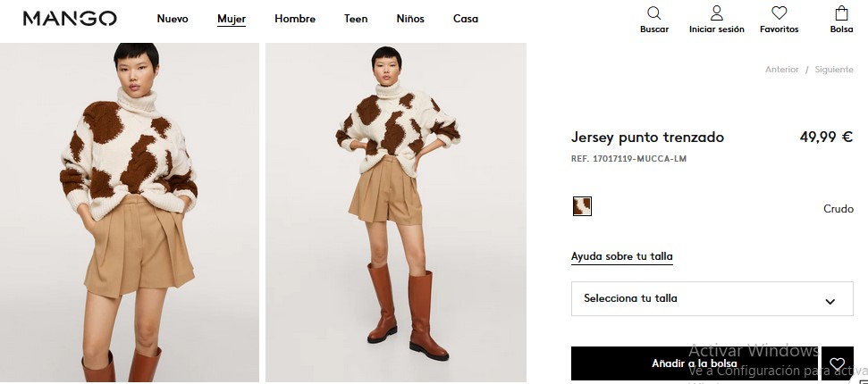Open the shopping bag (Bolsa) icon
This screenshot has width=868, height=384.
point(841,13)
